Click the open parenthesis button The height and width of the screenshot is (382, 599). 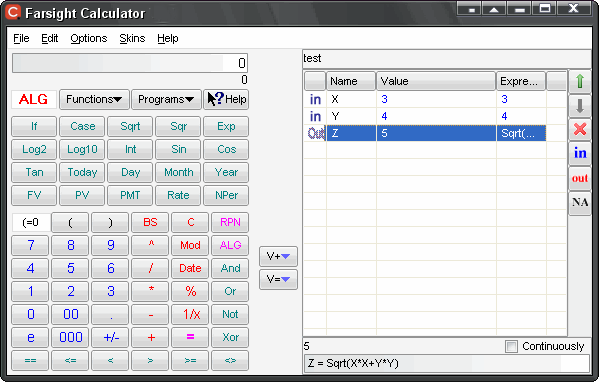pos(70,222)
